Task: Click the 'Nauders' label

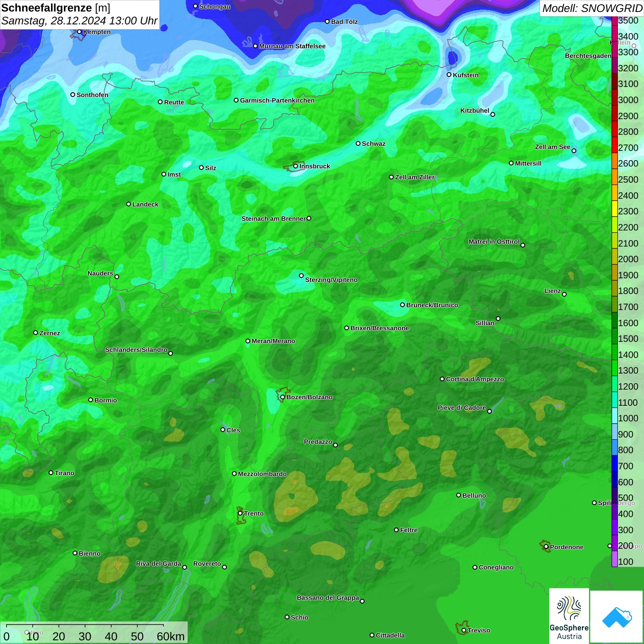Action: (x=100, y=273)
